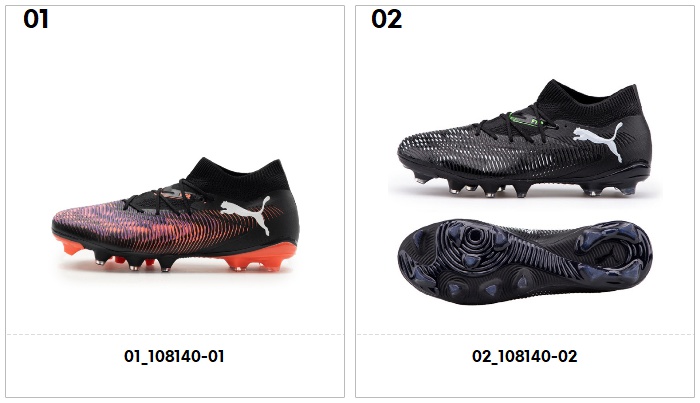
Task: Select the green tongue tag on the black boot
Action: click(x=524, y=120)
